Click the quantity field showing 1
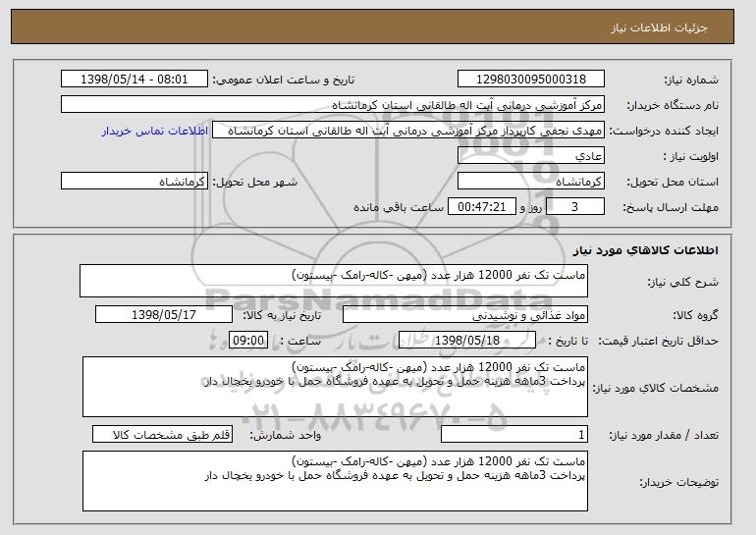 [x=514, y=435]
